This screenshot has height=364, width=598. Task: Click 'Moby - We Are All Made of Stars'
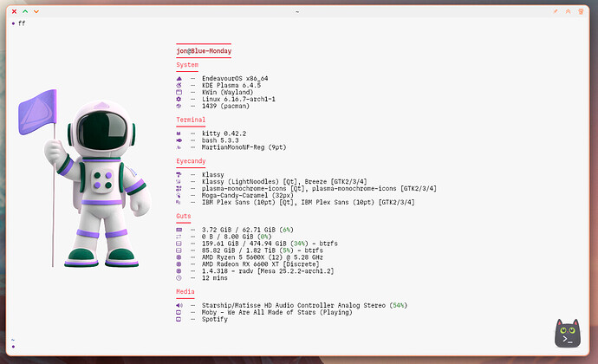point(259,312)
